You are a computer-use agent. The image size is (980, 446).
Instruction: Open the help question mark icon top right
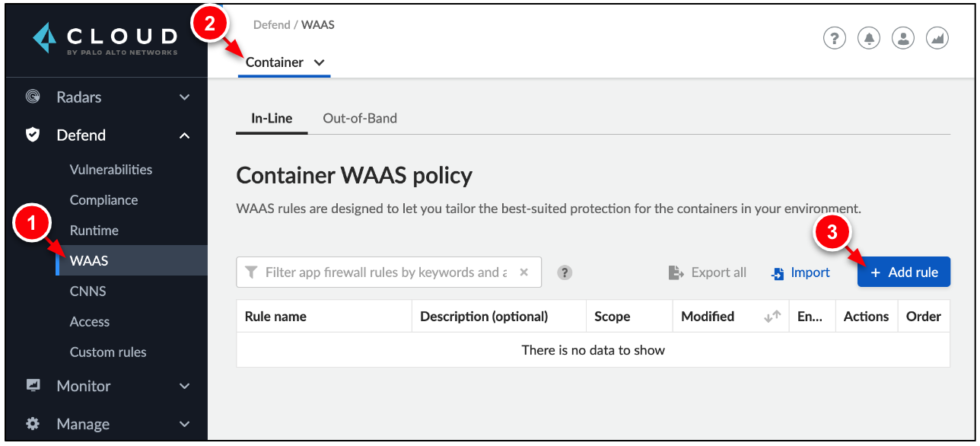point(834,37)
